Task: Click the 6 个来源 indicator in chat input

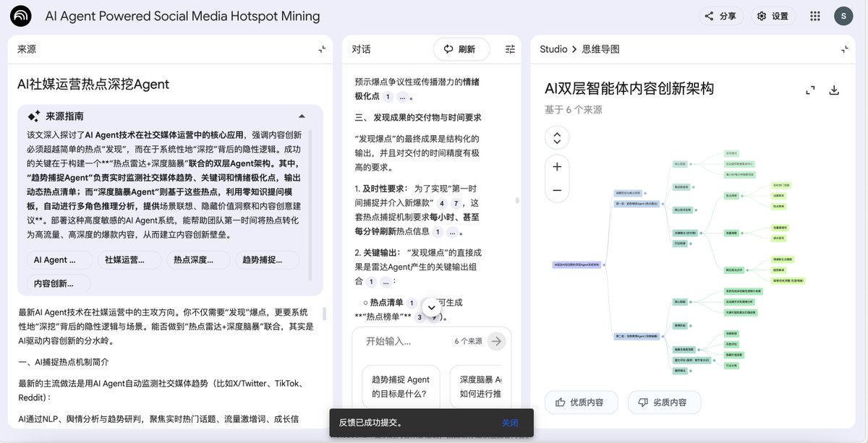Action: click(468, 341)
